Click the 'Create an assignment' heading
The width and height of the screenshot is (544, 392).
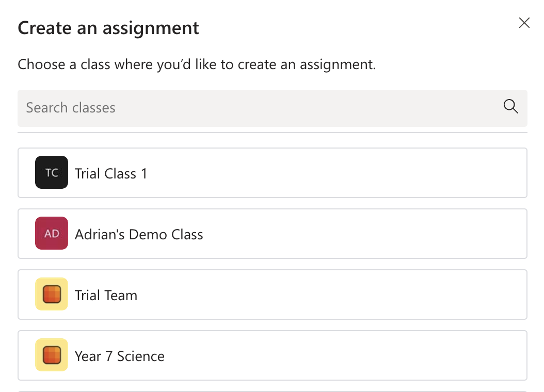pyautogui.click(x=108, y=28)
